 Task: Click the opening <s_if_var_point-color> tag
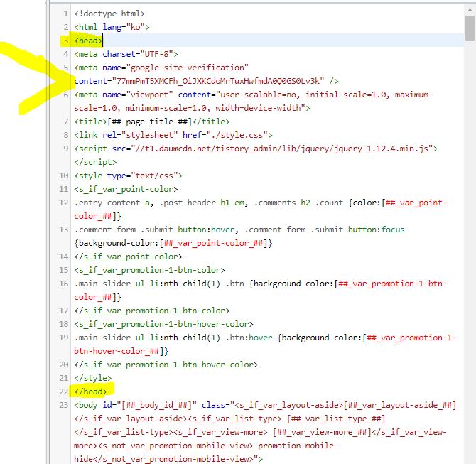(x=126, y=189)
